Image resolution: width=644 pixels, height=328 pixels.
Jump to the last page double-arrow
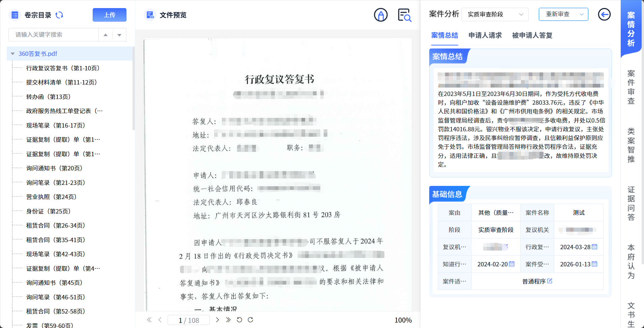(228, 320)
